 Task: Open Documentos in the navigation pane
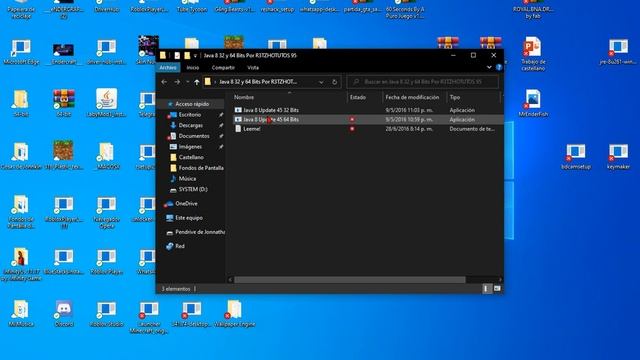pyautogui.click(x=194, y=136)
